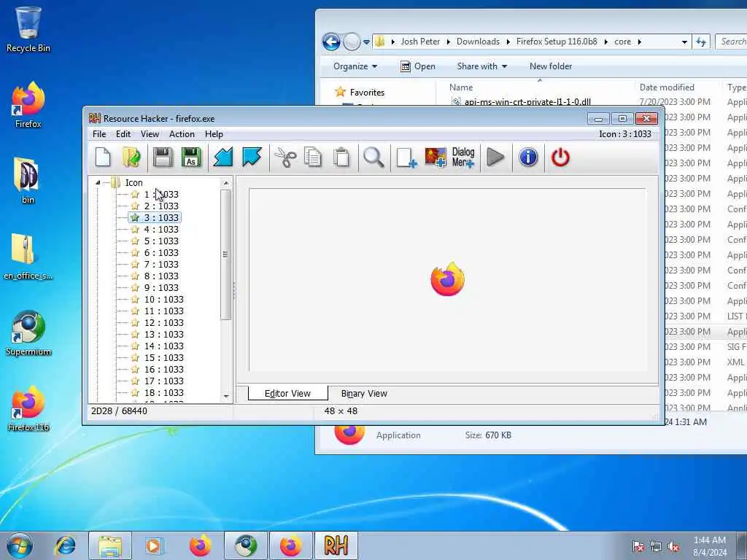
Task: Open the Edit menu in Resource Hacker
Action: tap(123, 134)
